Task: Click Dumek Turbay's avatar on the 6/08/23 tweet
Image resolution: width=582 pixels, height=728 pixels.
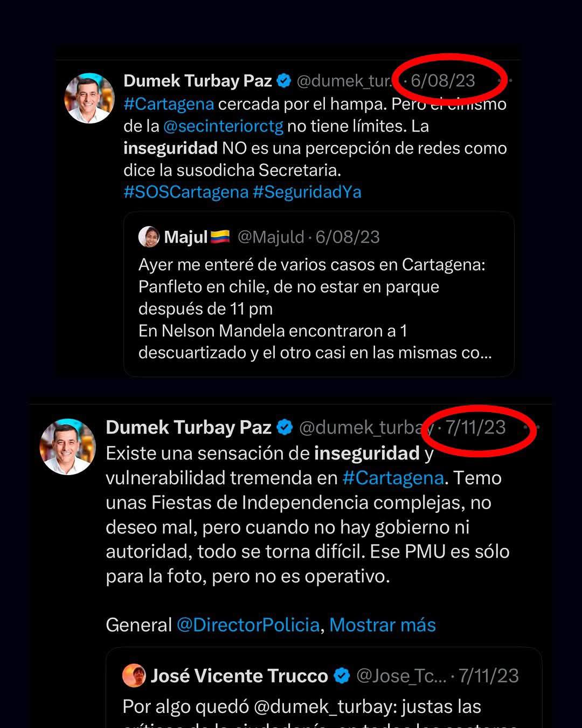Action: click(89, 98)
